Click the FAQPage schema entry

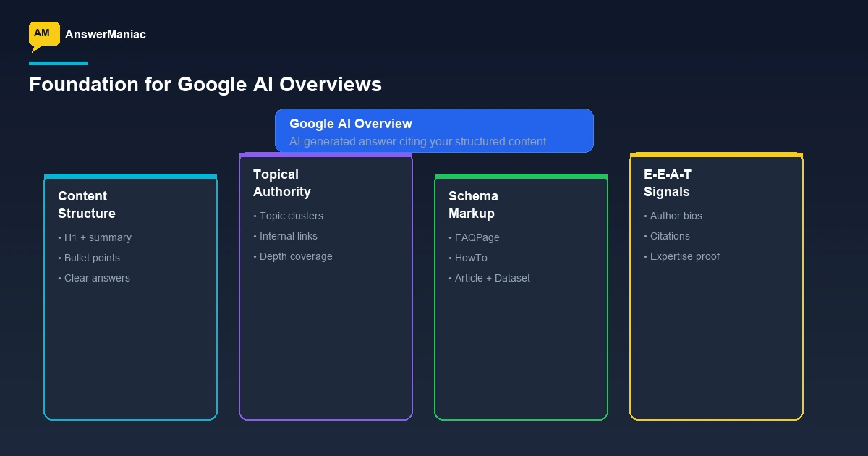tap(475, 237)
